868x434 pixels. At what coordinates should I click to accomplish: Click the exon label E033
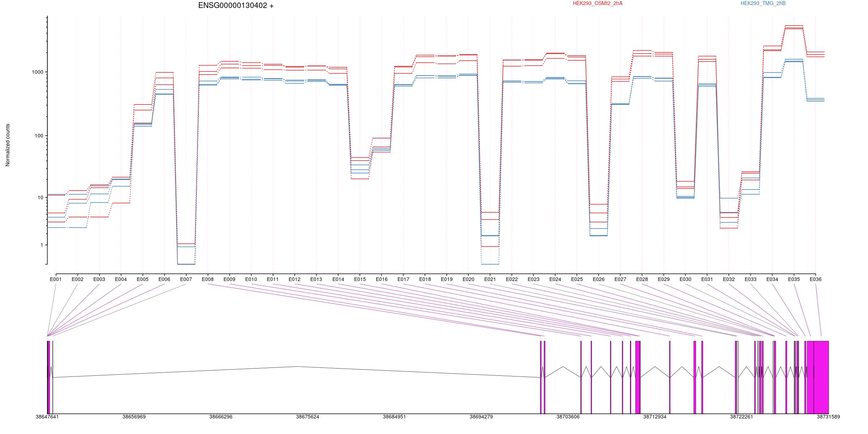click(750, 279)
